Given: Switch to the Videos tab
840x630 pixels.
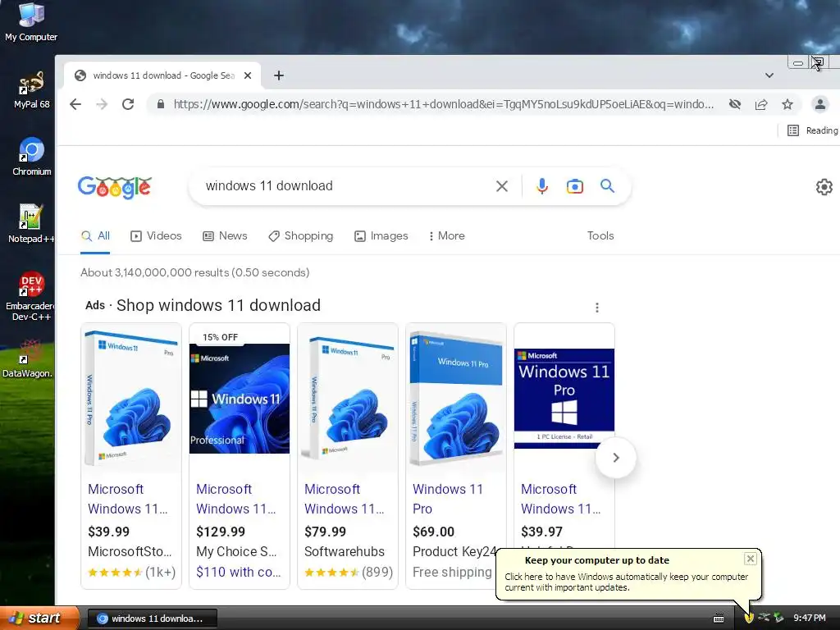Looking at the screenshot, I should point(156,235).
